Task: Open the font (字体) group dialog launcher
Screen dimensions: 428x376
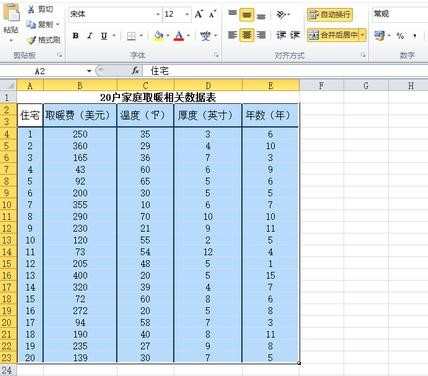Action: point(216,56)
